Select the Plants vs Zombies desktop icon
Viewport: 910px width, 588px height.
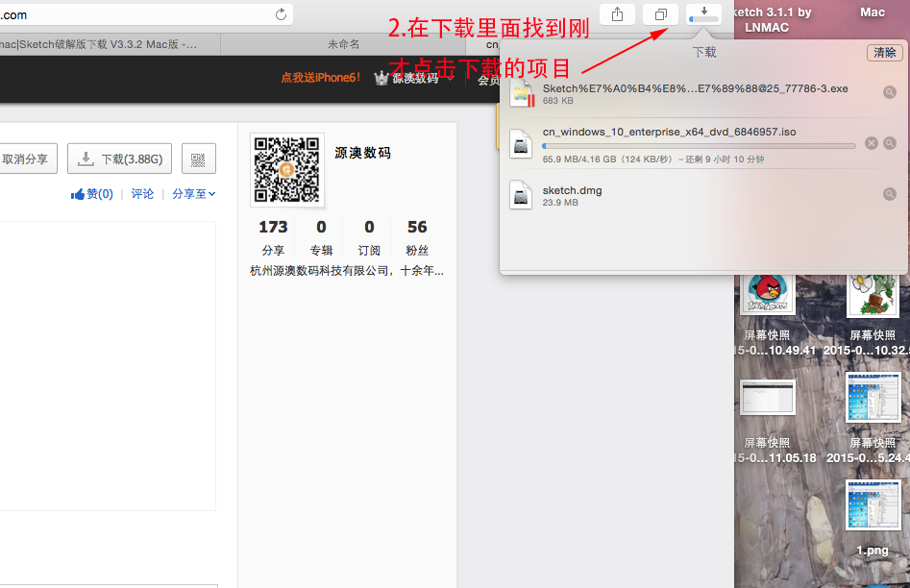click(873, 295)
